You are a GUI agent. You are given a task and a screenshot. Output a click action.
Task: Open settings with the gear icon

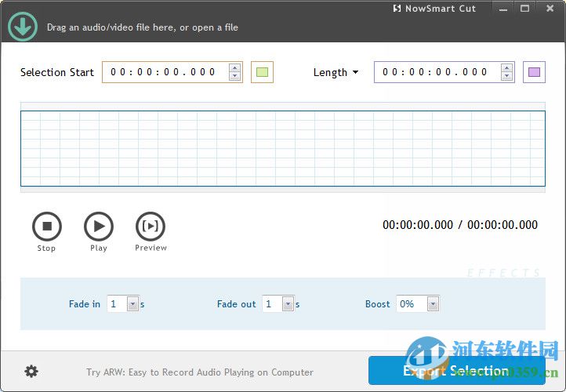click(x=31, y=371)
